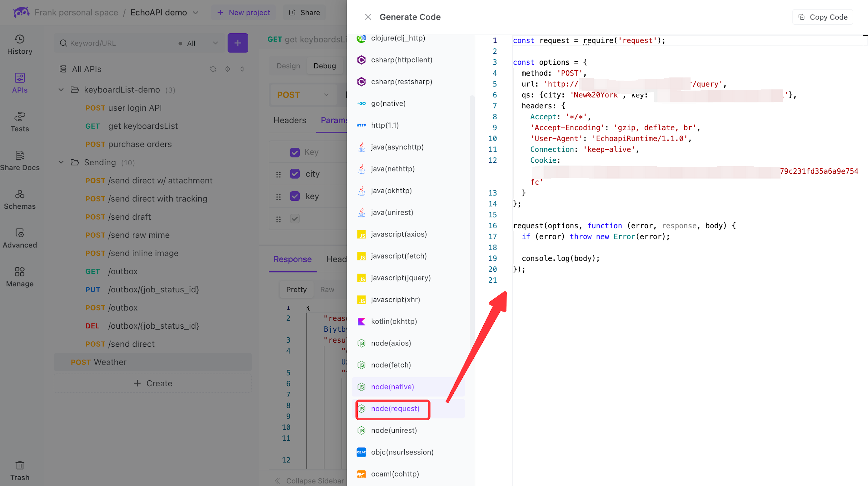Click New project button
Screen dimensions: 868x486
point(244,12)
